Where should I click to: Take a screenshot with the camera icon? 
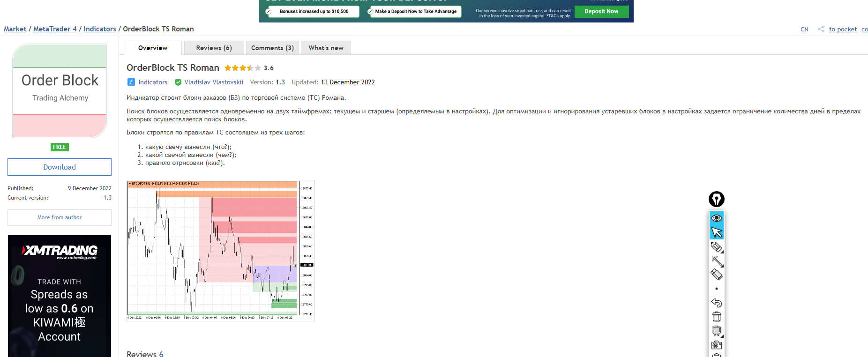click(x=717, y=345)
